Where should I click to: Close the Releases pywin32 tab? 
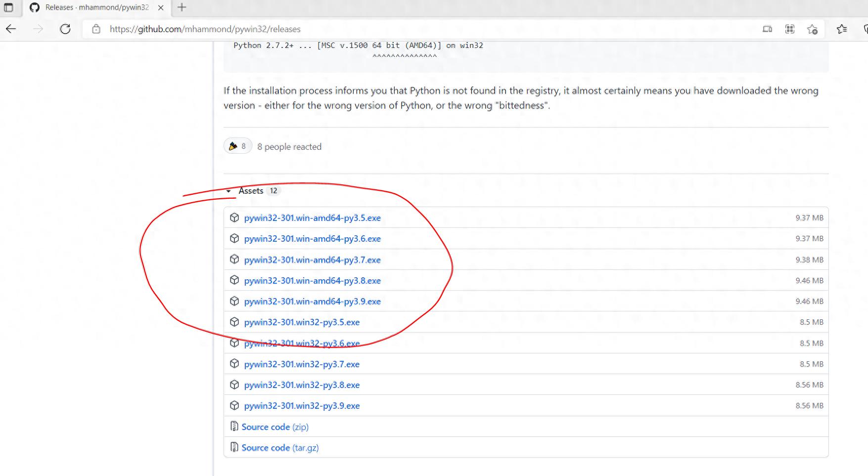point(161,7)
